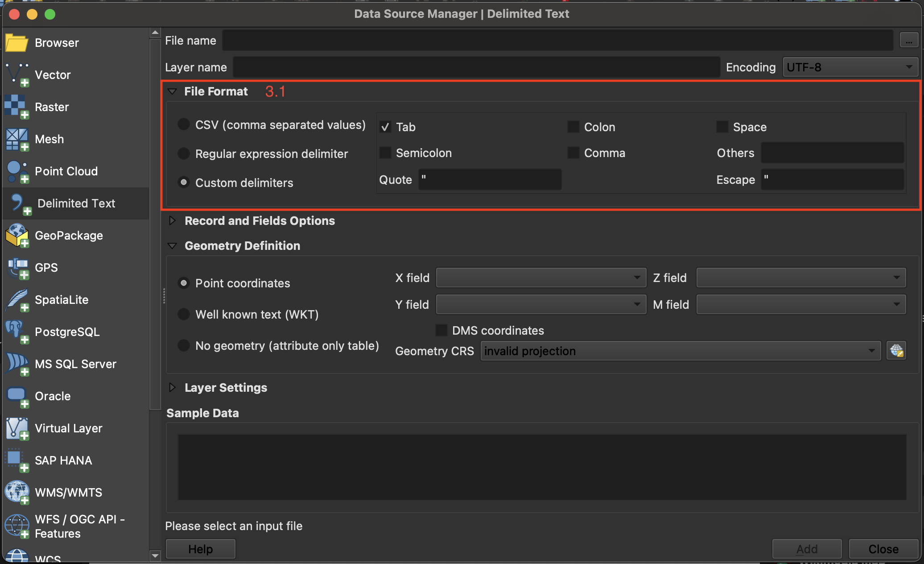Open the SpatiaLite feather icon

[17, 299]
